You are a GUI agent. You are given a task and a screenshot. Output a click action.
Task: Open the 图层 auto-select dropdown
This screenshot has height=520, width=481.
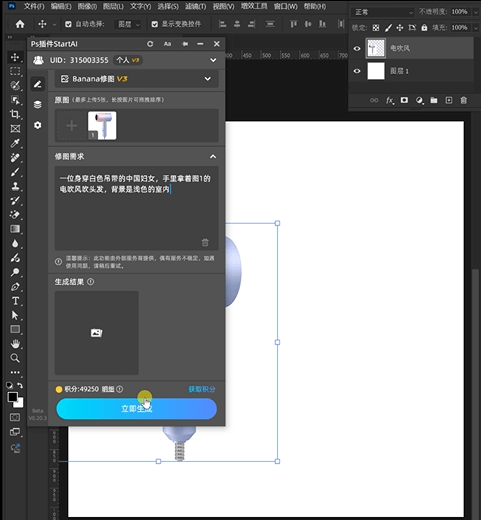pos(128,24)
